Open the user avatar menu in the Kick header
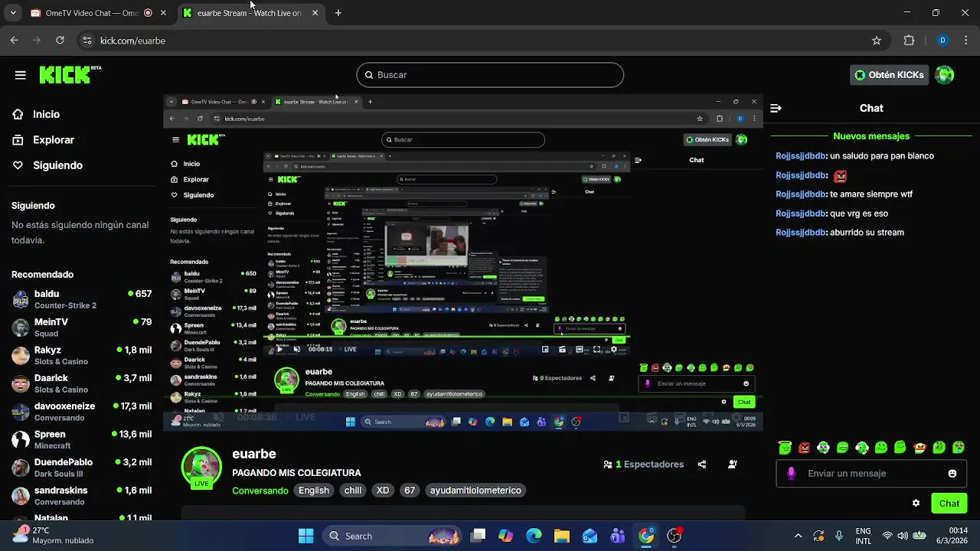 945,75
